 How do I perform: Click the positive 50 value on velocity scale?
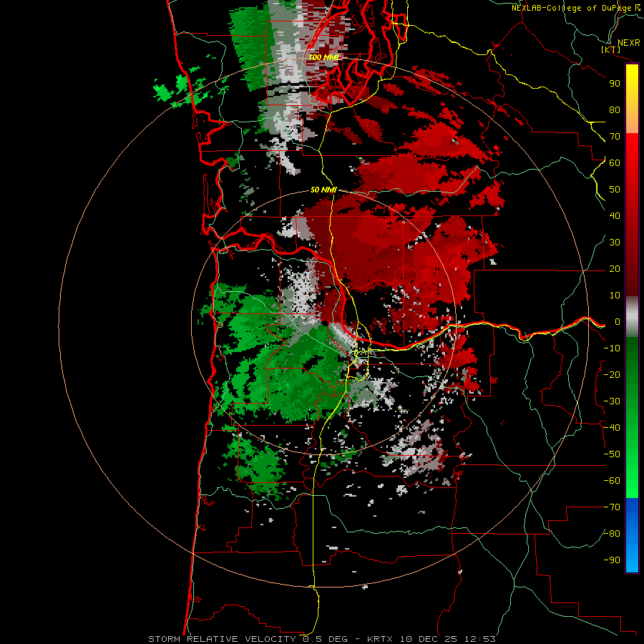coord(615,190)
